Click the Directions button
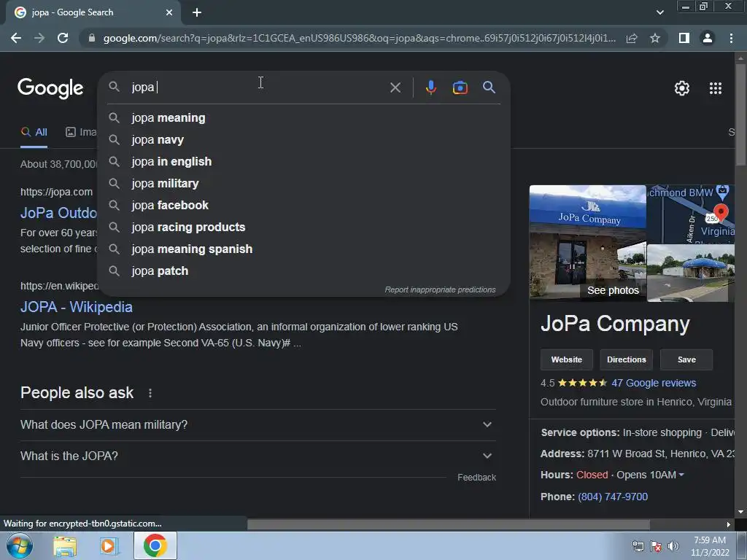747x560 pixels. (627, 359)
